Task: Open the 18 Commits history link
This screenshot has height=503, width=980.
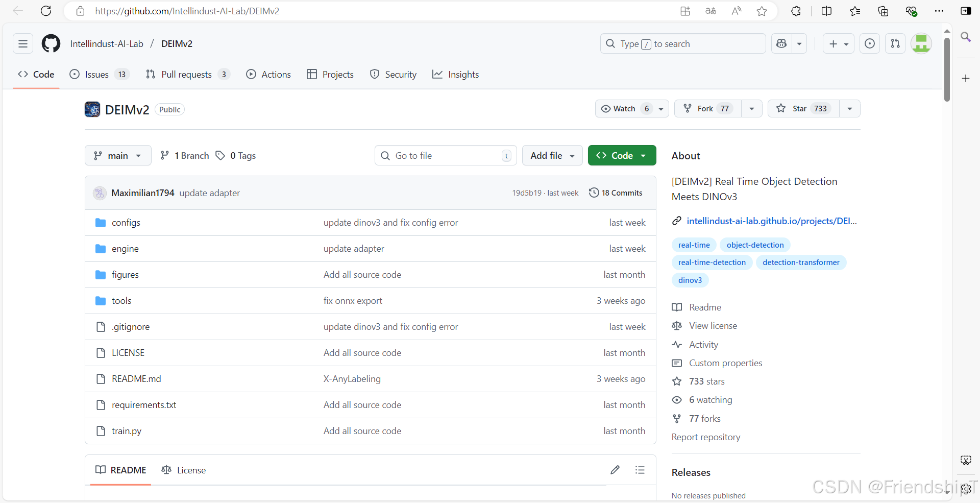Action: tap(616, 193)
